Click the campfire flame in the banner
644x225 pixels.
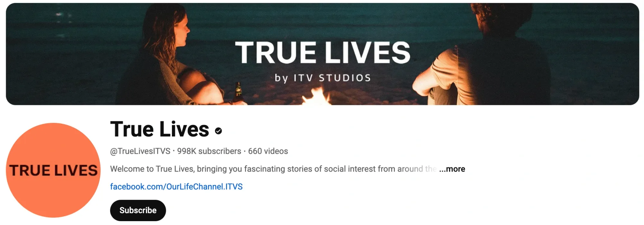click(x=317, y=97)
